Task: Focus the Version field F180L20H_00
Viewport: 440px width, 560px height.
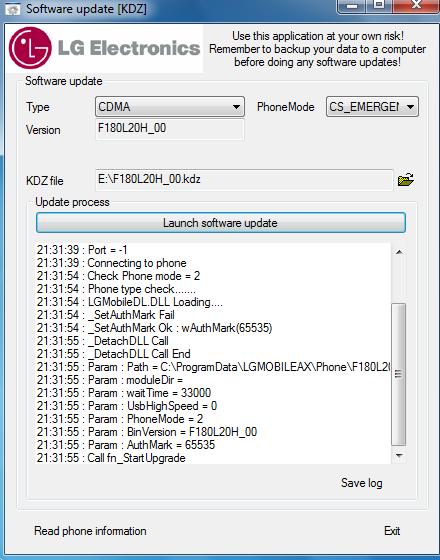Action: click(170, 129)
